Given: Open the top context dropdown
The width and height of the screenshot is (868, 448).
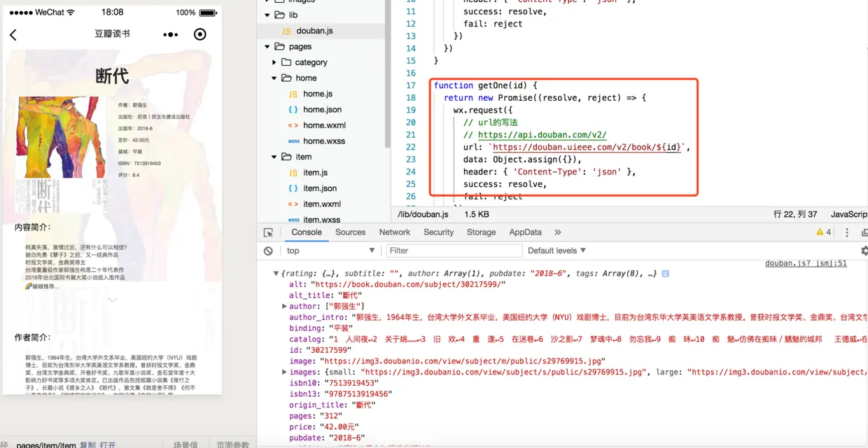Looking at the screenshot, I should pyautogui.click(x=331, y=251).
